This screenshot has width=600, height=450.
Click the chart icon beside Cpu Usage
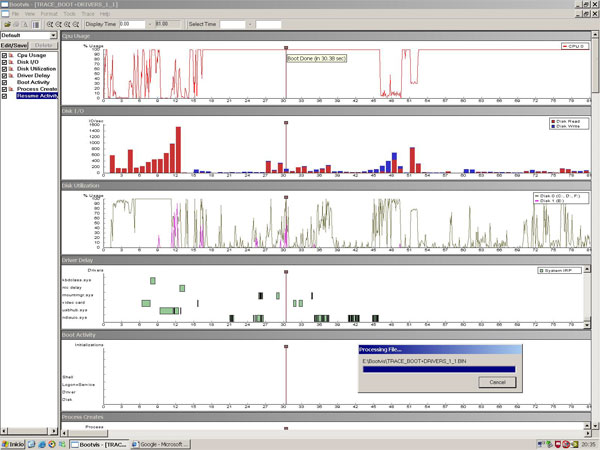(x=12, y=53)
